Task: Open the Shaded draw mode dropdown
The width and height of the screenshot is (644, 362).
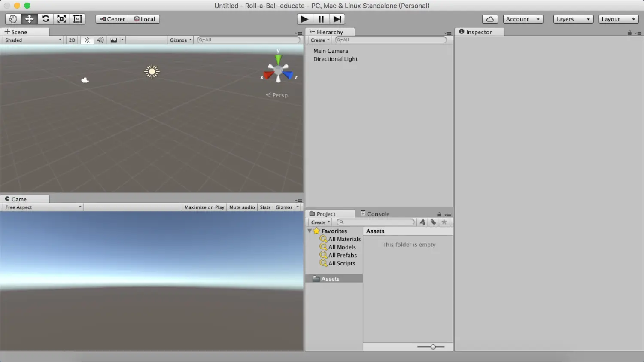Action: [33, 40]
